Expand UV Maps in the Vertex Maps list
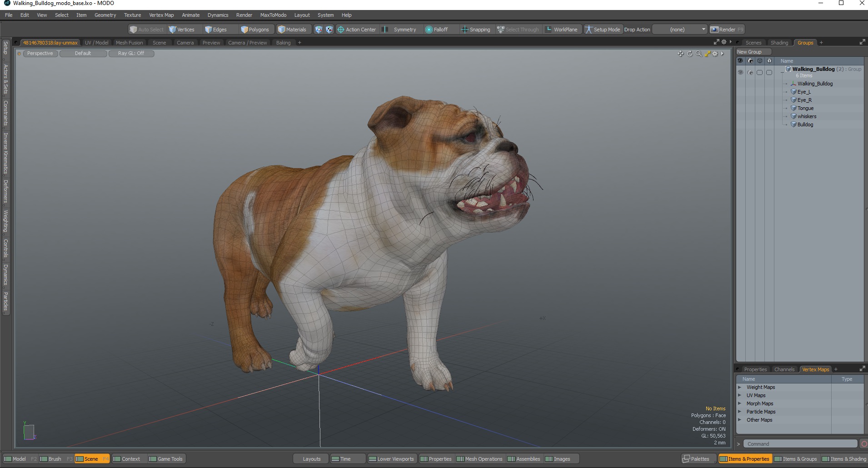868x468 pixels. [x=739, y=395]
